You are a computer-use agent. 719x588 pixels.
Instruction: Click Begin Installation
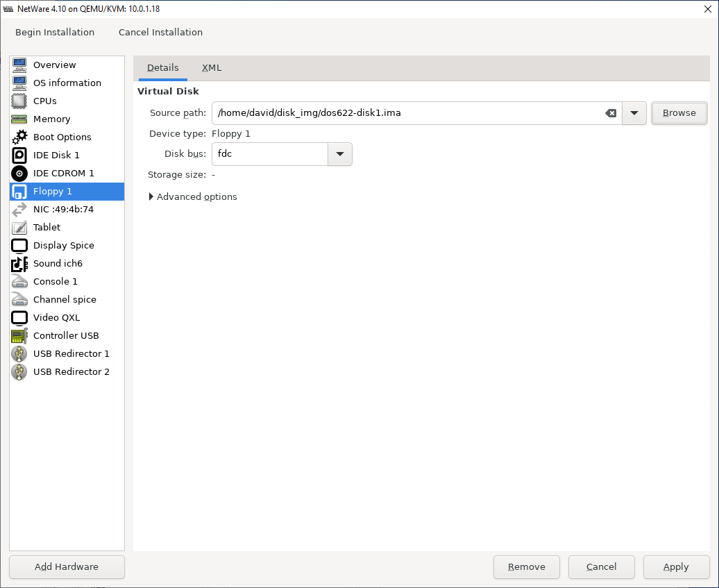click(55, 32)
